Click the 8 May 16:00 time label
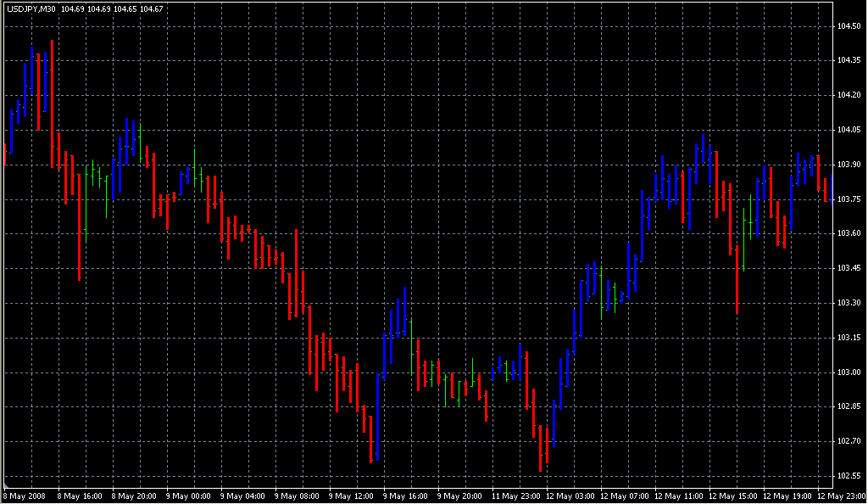868x504 pixels. [x=80, y=496]
